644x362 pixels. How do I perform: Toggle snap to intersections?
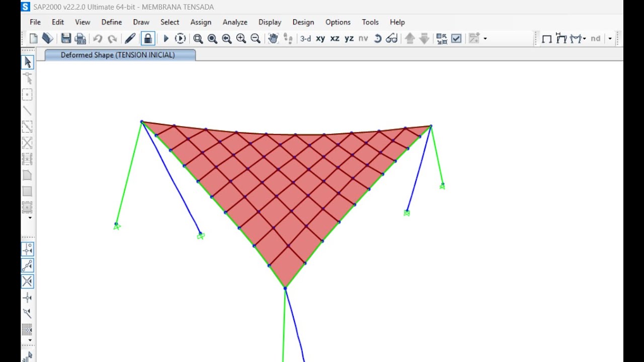28,282
